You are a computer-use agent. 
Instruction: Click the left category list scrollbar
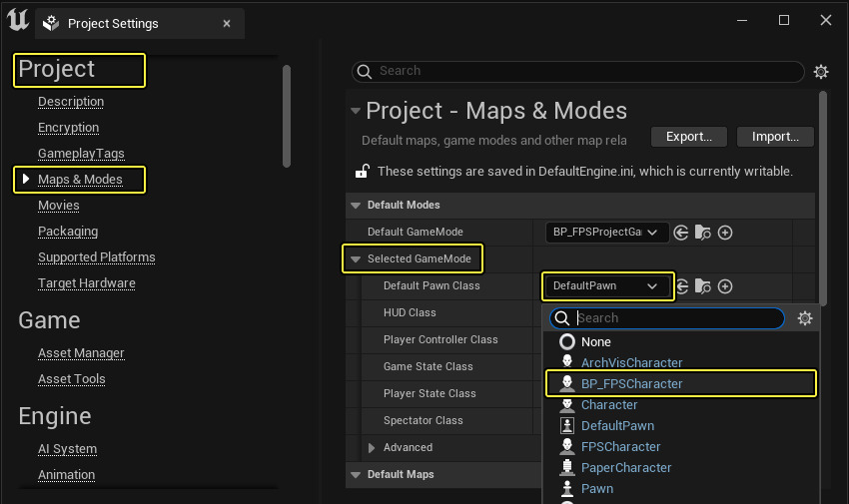point(287,116)
